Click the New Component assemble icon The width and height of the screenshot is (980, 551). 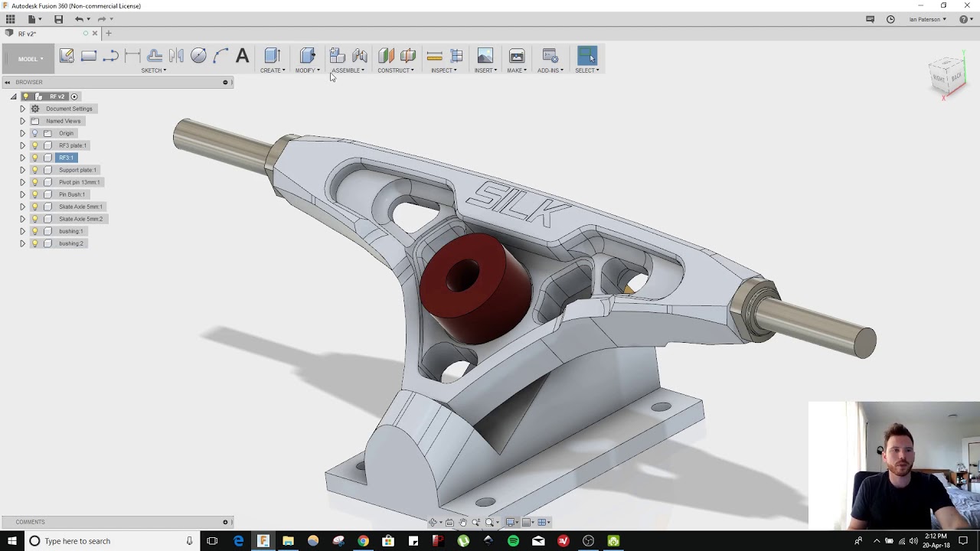[x=337, y=56]
